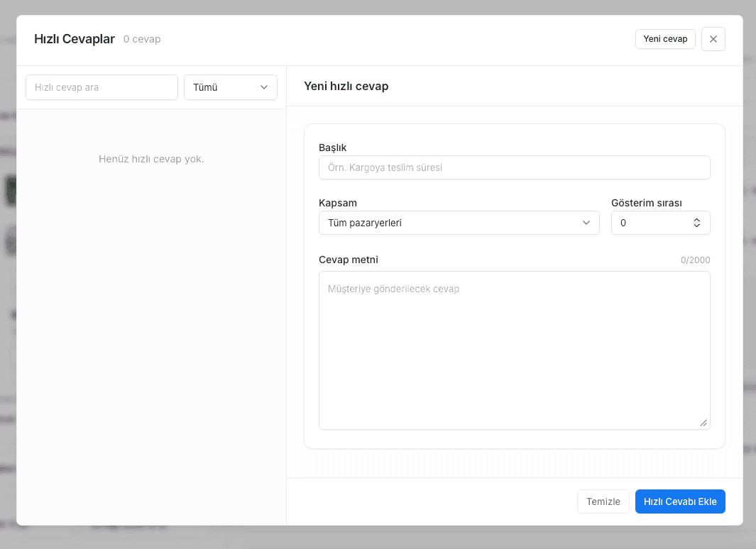
Task: Click the Gösterim sırası label
Action: 647,204
